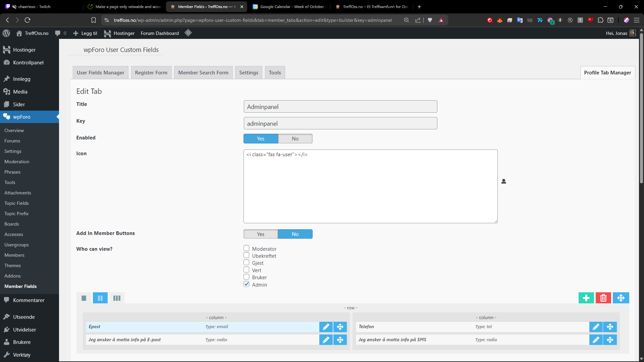The width and height of the screenshot is (644, 362).
Task: Edit the Epost field with pencil icon
Action: click(326, 327)
